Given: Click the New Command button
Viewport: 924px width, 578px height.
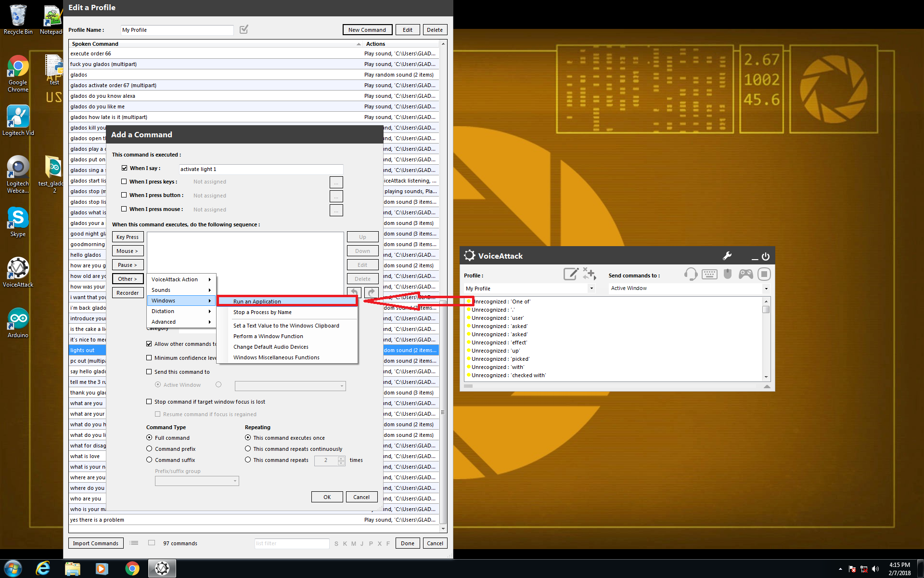Looking at the screenshot, I should (367, 30).
